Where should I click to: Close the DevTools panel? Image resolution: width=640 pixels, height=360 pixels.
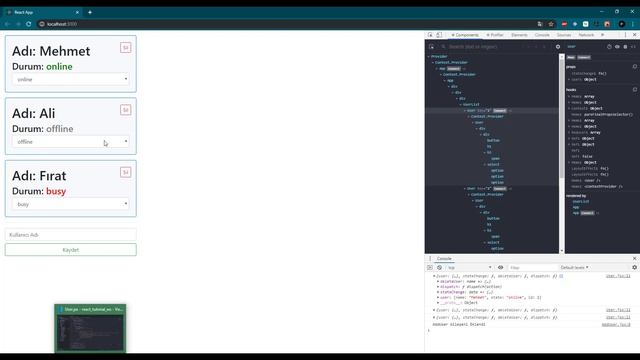click(634, 35)
